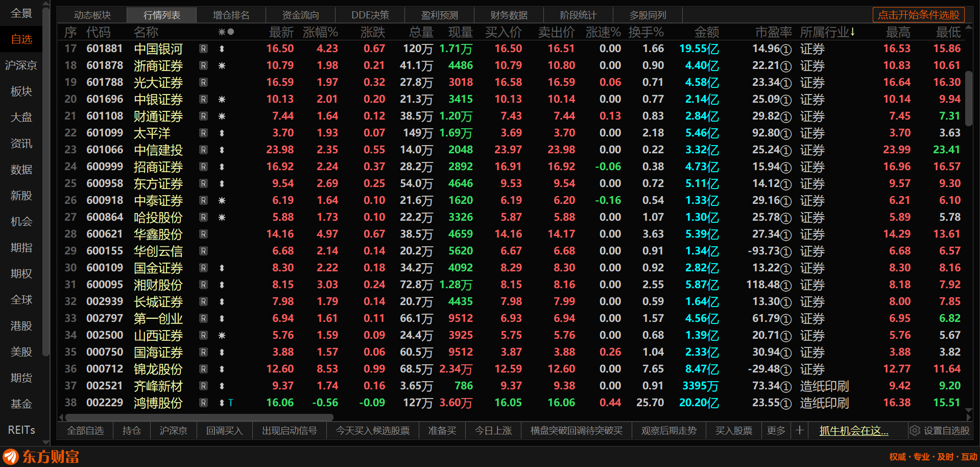Open the 资金流向 tab
The image size is (980, 467).
tap(301, 15)
